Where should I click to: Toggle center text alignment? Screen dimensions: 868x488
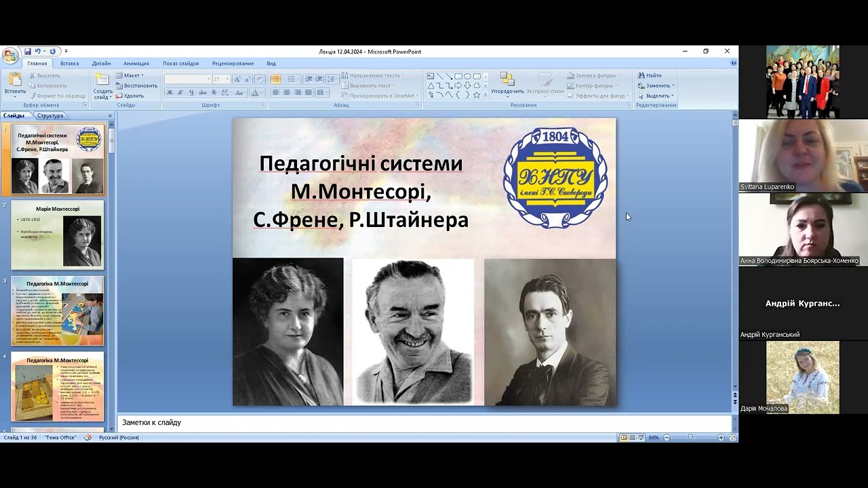point(286,92)
